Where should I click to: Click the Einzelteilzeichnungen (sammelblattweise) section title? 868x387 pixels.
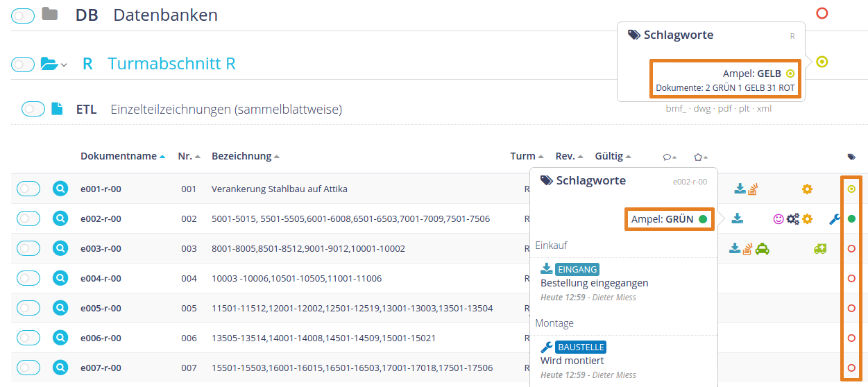tap(226, 109)
